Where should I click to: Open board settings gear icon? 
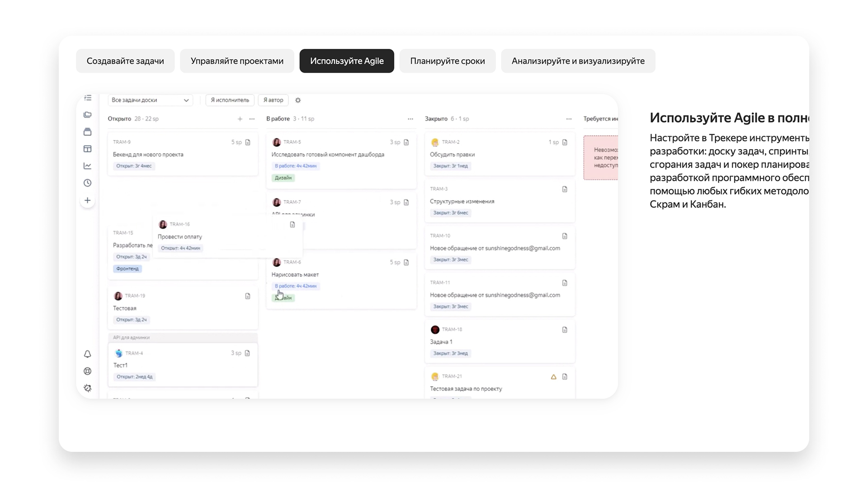[298, 100]
